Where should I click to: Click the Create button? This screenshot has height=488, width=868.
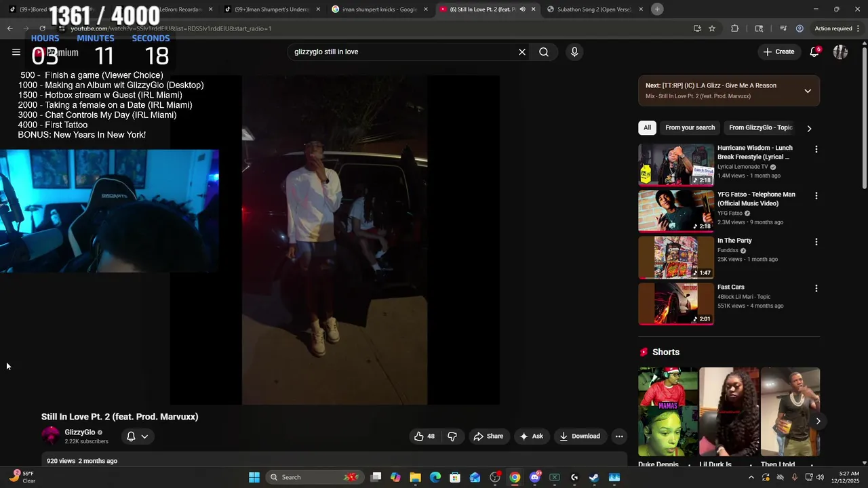coord(778,52)
